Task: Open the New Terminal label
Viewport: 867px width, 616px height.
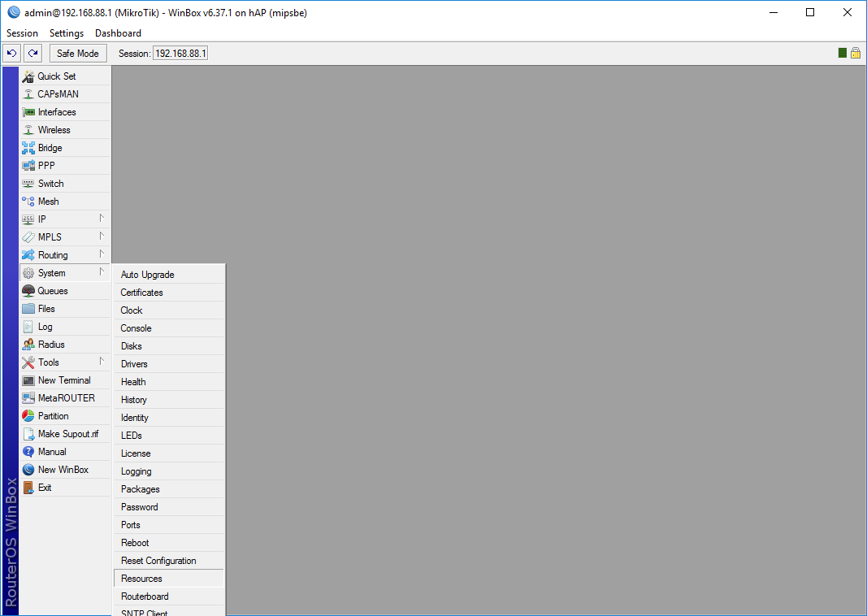Action: [64, 380]
